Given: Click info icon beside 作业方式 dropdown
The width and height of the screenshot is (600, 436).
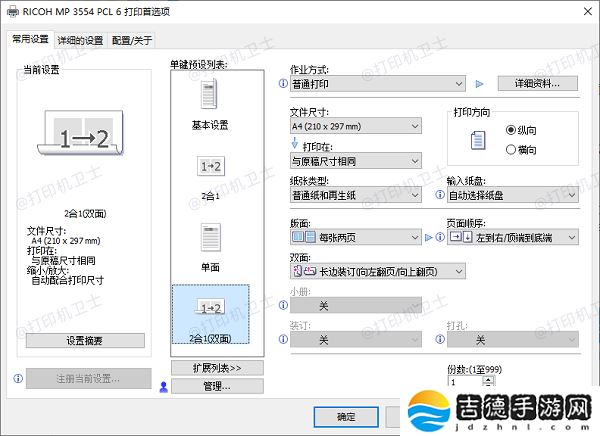Looking at the screenshot, I should pos(283,83).
